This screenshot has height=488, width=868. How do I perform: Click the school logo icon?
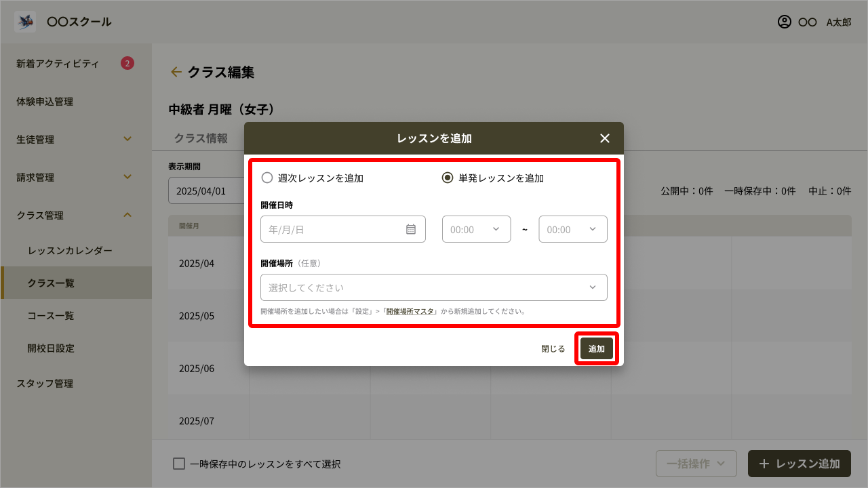coord(25,22)
